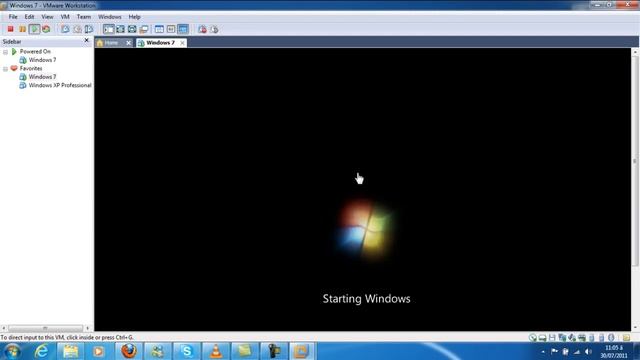Screen dimensions: 640x360
Task: Suspend the VM with the orange pause icon
Action: coord(22,29)
